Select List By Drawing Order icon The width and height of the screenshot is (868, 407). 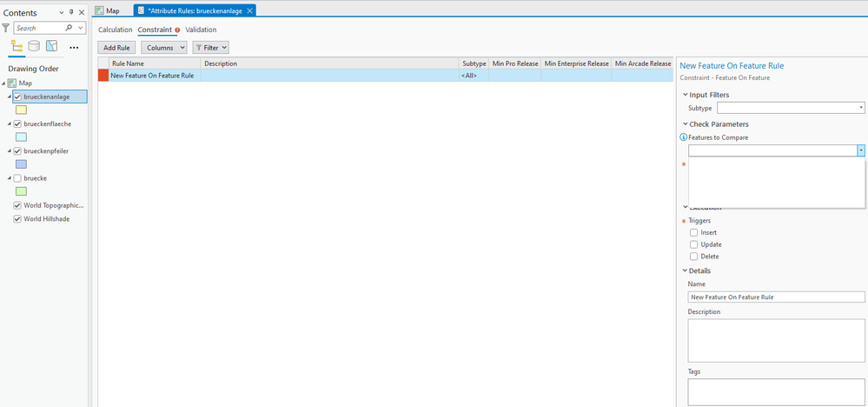click(x=17, y=46)
